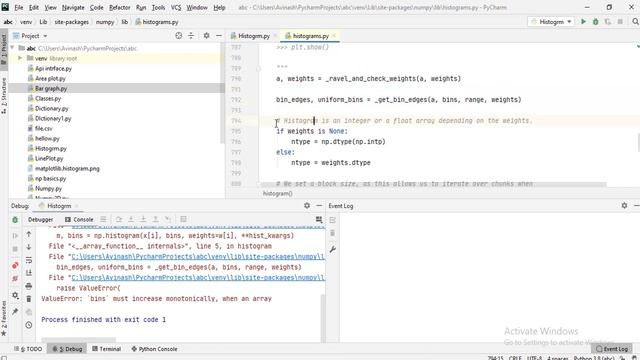Click step over icon in debugger toolbar
Viewport: 640px width, 360px height.
119,220
